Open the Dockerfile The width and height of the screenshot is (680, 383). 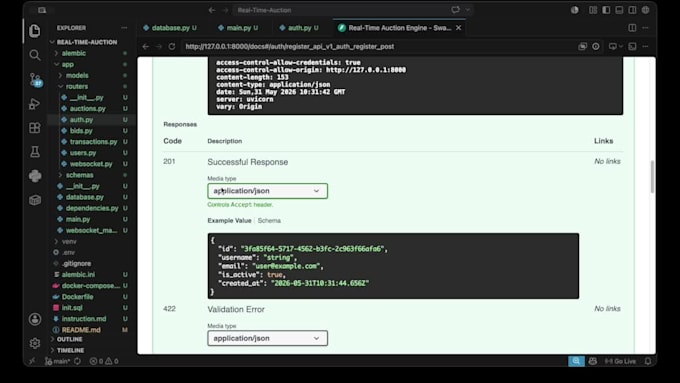[x=77, y=297]
